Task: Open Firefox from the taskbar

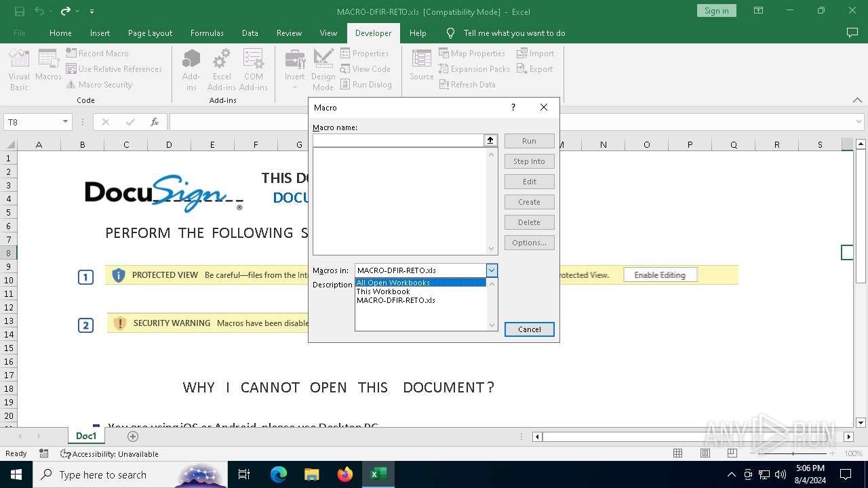Action: (x=345, y=474)
